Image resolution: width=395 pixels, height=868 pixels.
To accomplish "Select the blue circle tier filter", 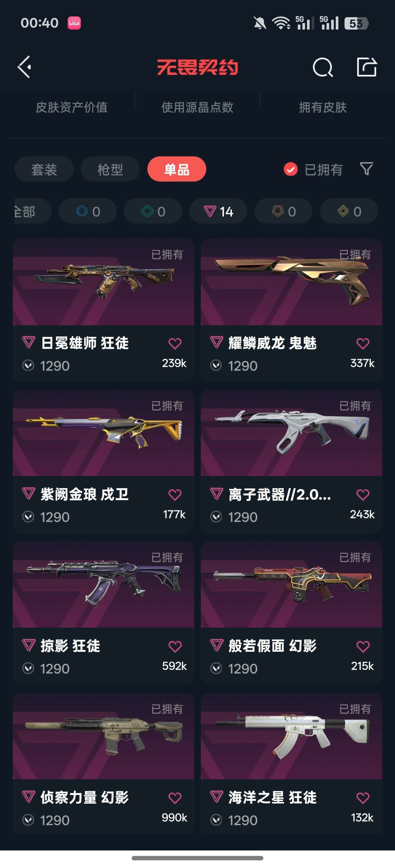I will point(88,211).
